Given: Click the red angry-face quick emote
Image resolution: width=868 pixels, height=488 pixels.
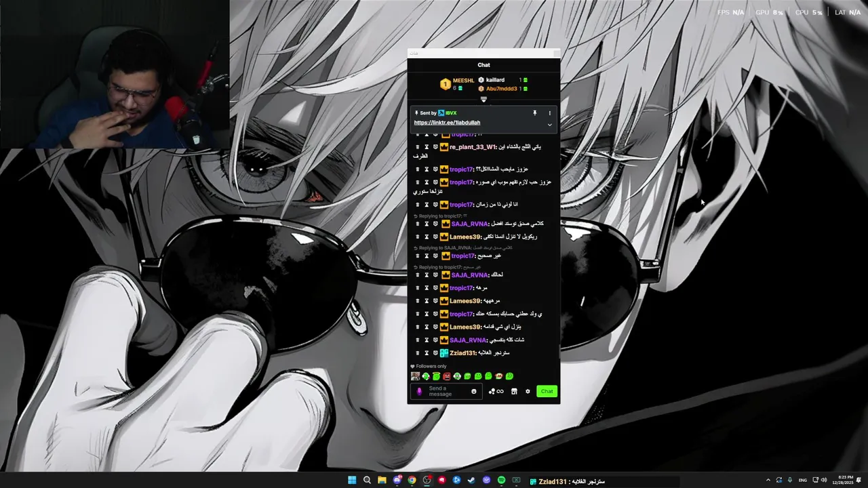Looking at the screenshot, I should click(x=447, y=376).
